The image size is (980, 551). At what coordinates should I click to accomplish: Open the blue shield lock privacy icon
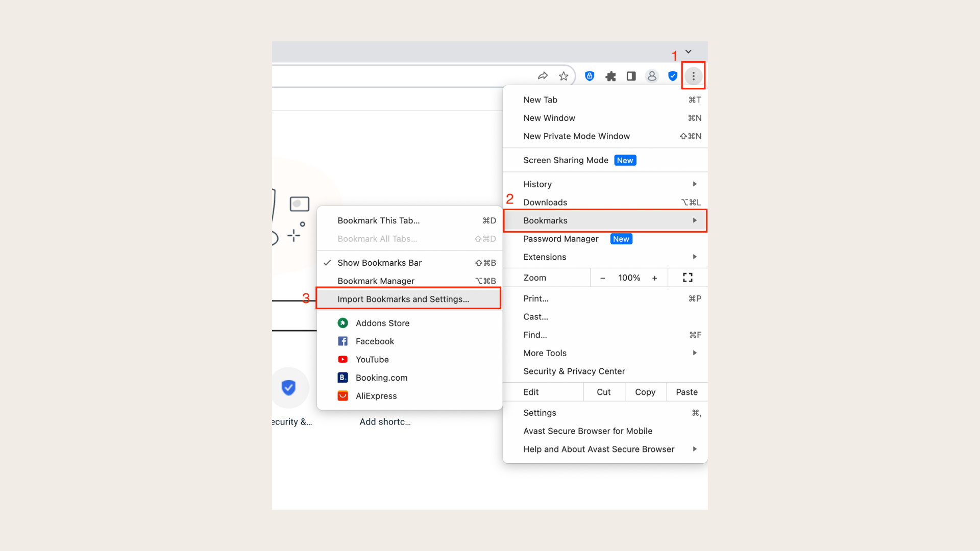[590, 76]
